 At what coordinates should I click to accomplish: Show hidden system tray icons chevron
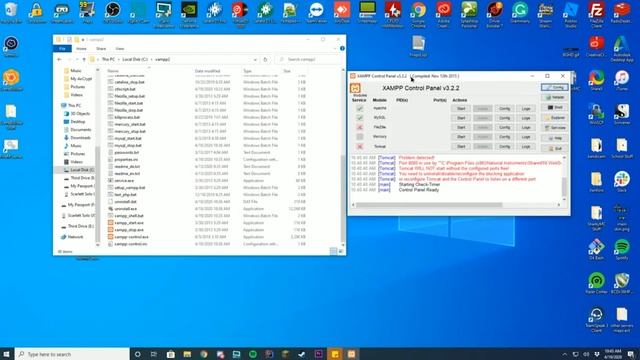(564, 354)
